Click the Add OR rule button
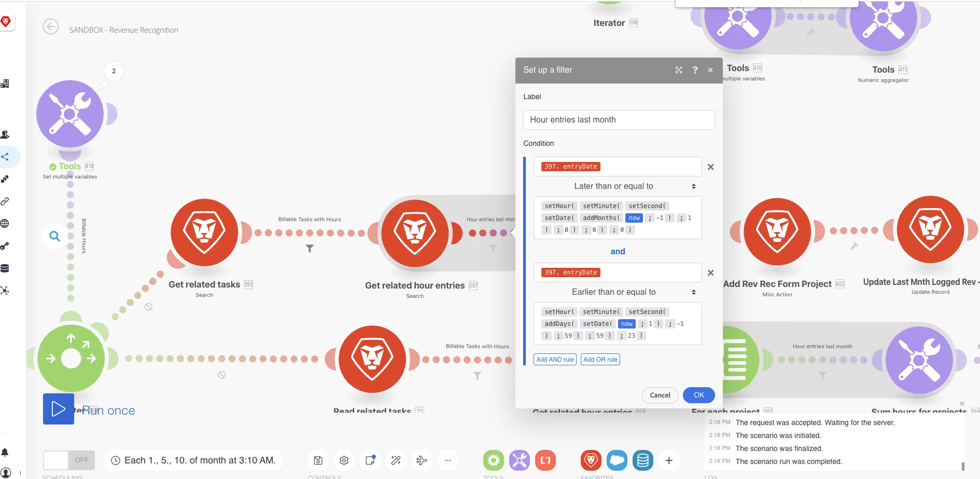Screen dimensions: 980x479 click(x=600, y=360)
